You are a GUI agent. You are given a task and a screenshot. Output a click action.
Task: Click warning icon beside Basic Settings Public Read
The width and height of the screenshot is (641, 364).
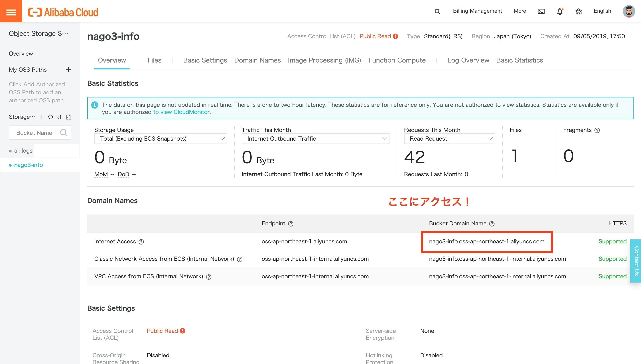183,331
